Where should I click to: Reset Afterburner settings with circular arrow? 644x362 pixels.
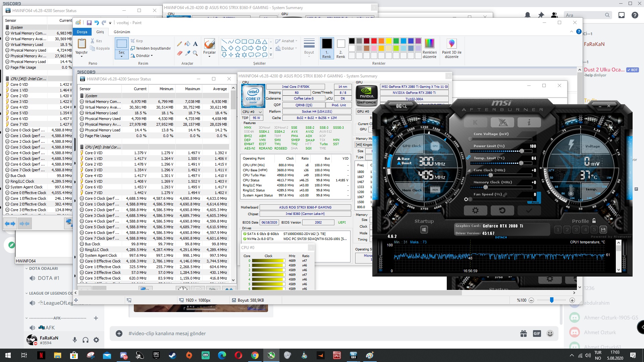click(x=502, y=210)
